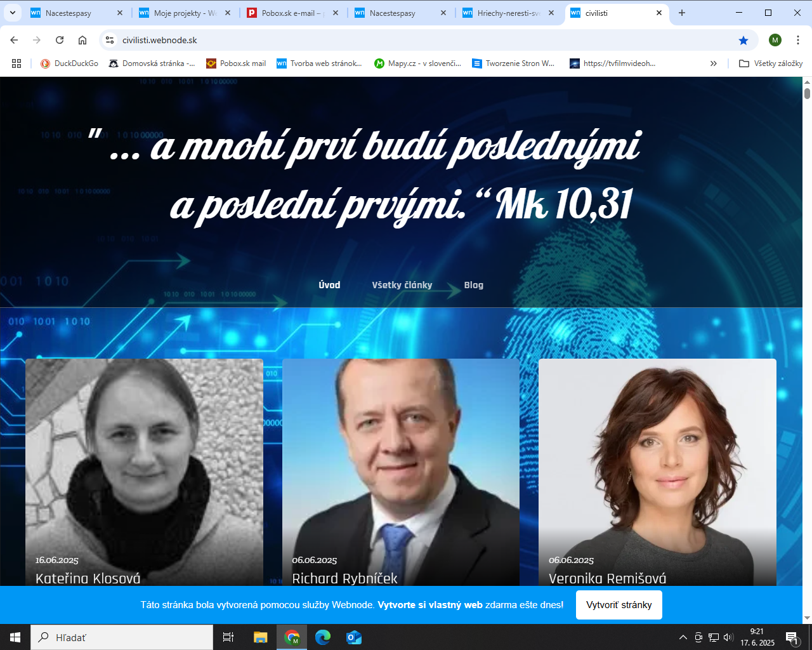Open a new browser tab

coord(682,13)
